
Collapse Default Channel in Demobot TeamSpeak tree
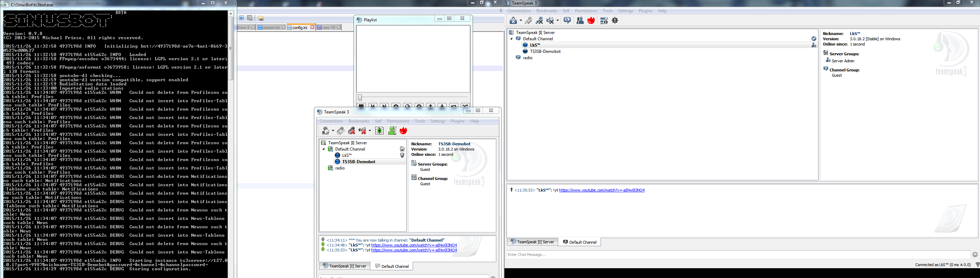coord(324,149)
